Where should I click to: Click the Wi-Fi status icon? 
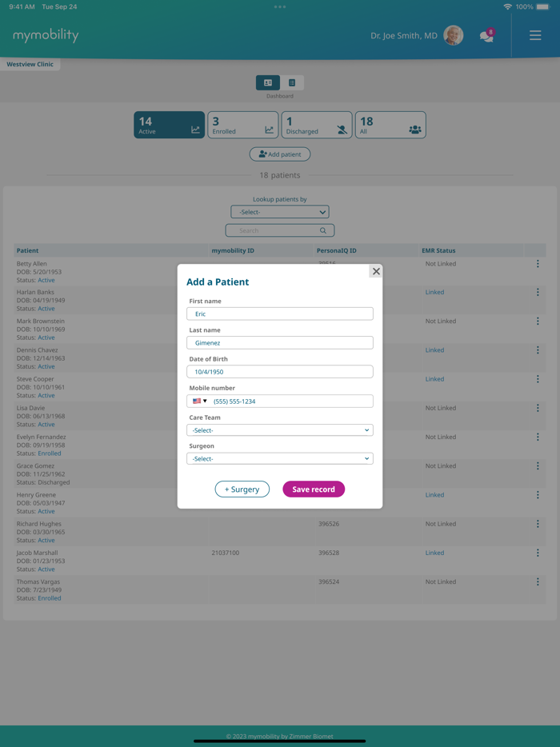[507, 6]
